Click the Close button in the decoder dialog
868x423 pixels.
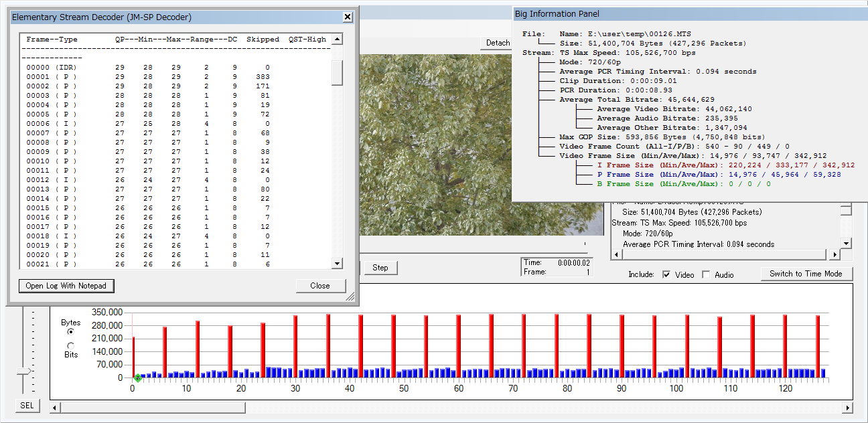click(320, 286)
